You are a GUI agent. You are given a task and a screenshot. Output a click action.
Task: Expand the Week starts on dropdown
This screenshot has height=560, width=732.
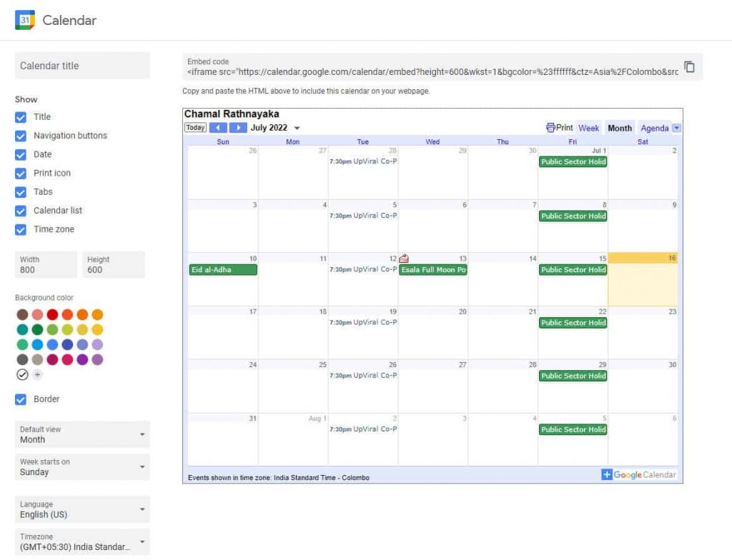tap(82, 467)
